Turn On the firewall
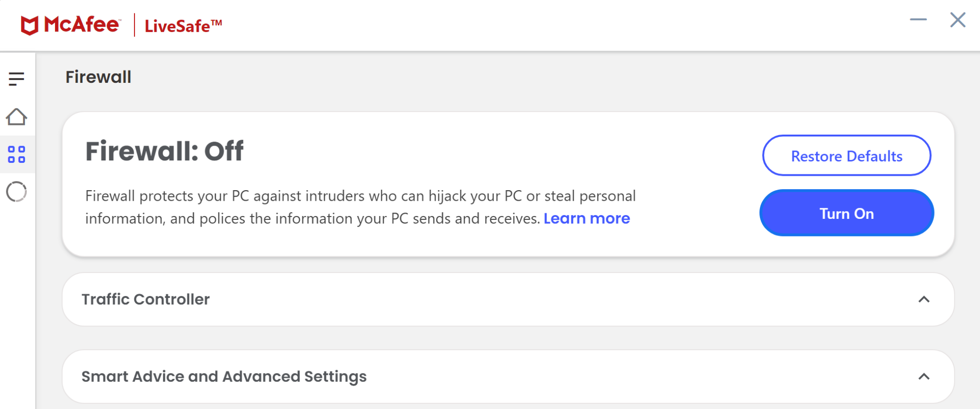The height and width of the screenshot is (409, 980). tap(846, 213)
